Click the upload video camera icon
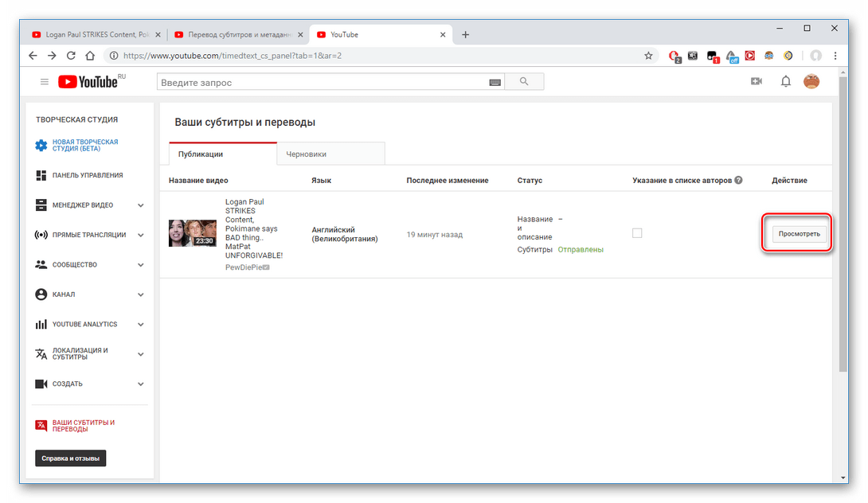Viewport: 868px width, 503px height. click(x=757, y=81)
